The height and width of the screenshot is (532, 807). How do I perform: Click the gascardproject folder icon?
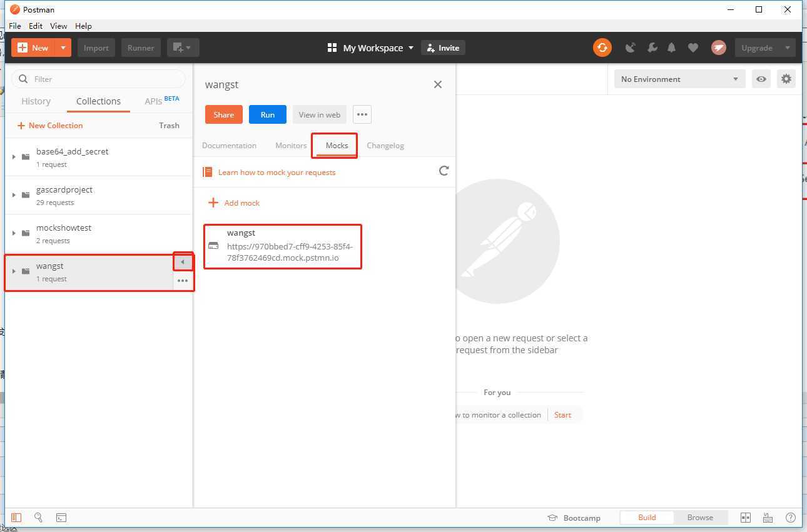[26, 195]
